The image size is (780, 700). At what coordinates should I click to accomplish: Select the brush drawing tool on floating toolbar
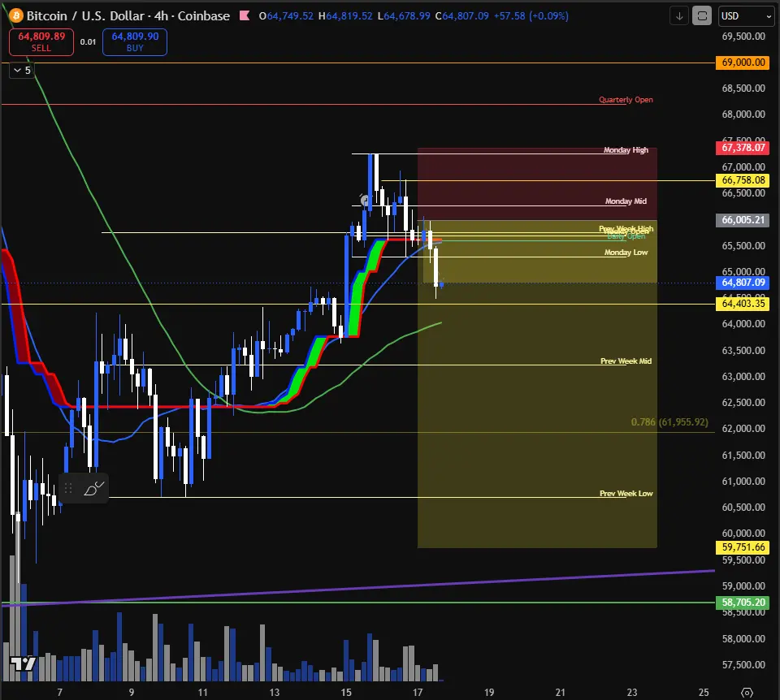pyautogui.click(x=93, y=489)
